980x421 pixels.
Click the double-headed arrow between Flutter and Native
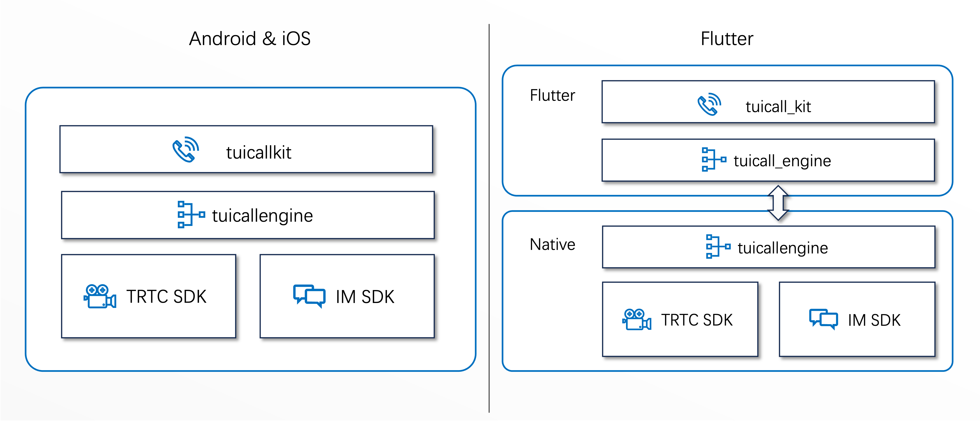tap(778, 203)
